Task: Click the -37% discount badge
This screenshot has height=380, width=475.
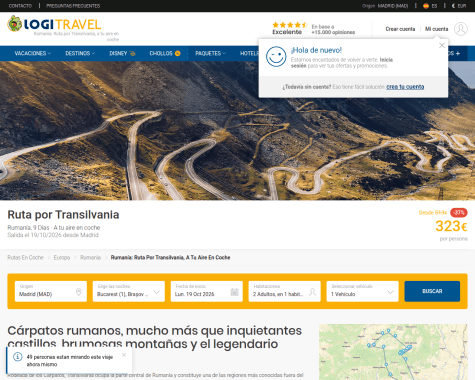Action: coord(459,212)
